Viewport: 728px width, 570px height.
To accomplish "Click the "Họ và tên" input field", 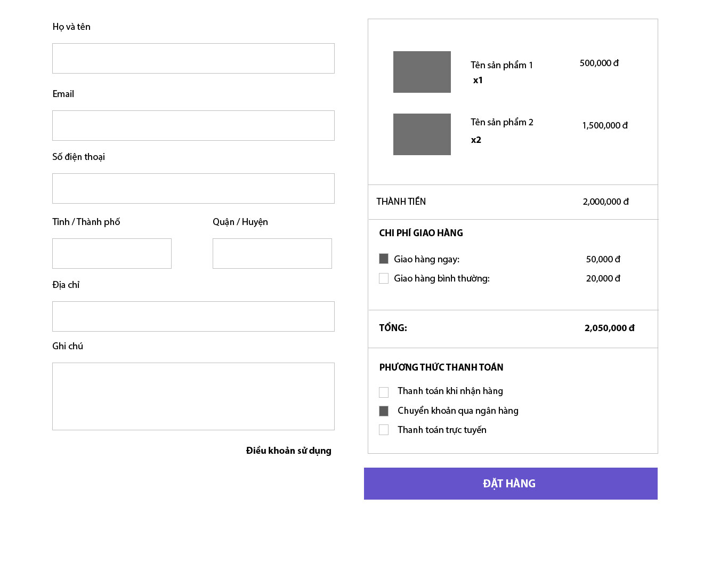I will coord(193,58).
